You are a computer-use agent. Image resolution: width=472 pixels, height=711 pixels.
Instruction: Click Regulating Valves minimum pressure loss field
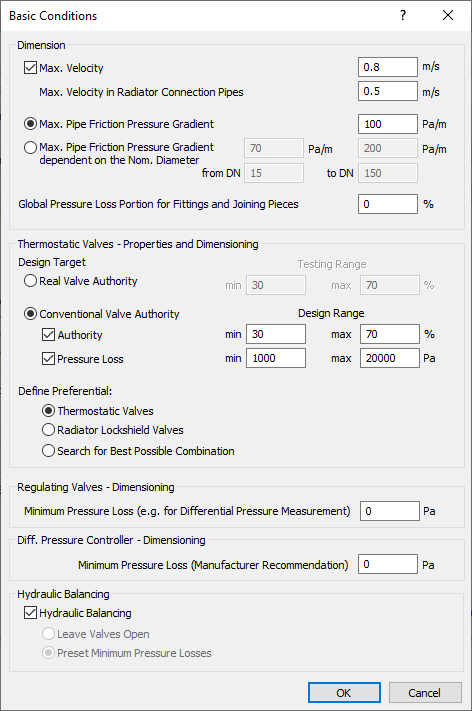[389, 511]
